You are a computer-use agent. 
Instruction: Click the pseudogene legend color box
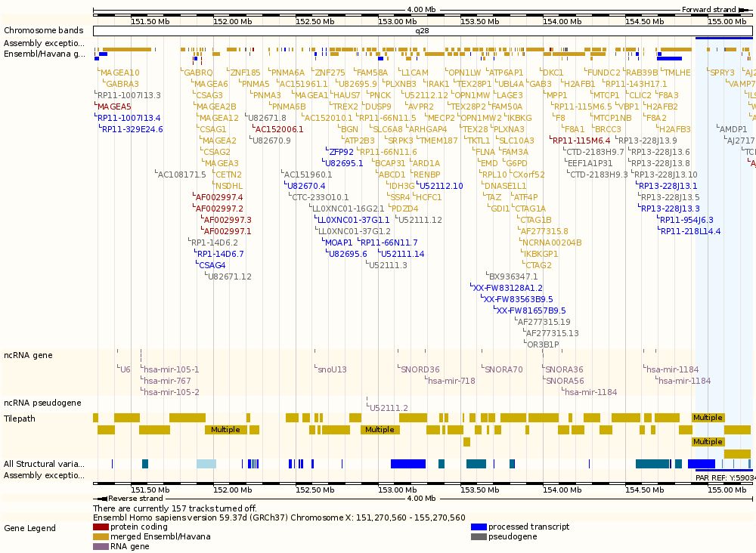tap(479, 536)
